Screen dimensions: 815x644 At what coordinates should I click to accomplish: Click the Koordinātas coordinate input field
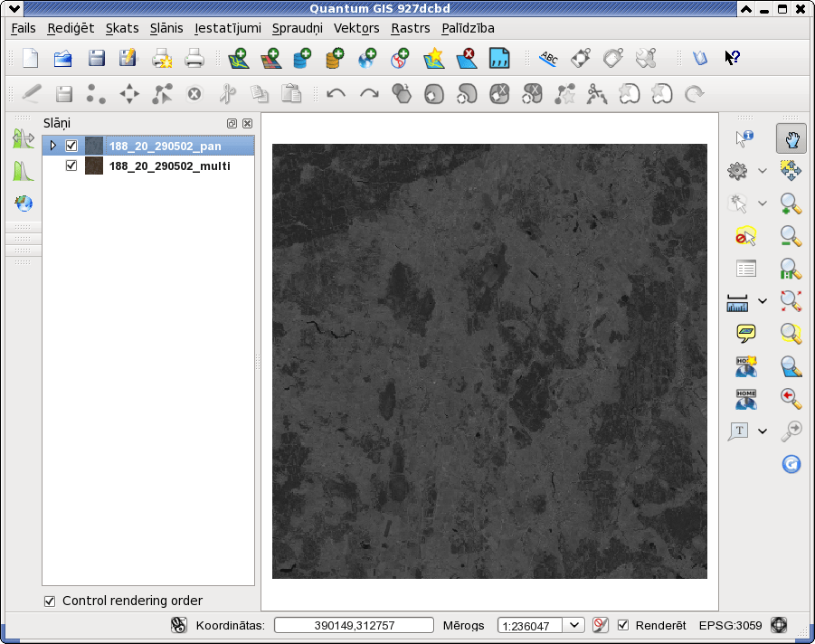(354, 625)
